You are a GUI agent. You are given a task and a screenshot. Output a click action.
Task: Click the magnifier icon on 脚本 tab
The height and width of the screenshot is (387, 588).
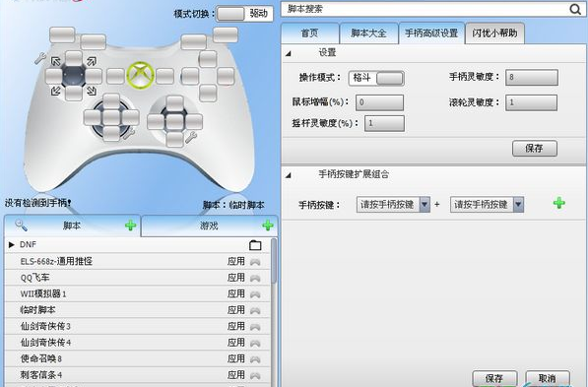[21, 225]
